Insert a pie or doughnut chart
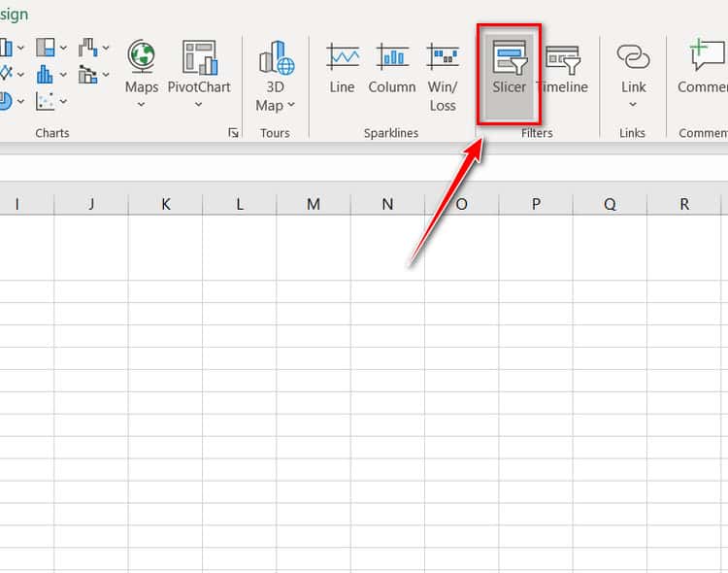The height and width of the screenshot is (573, 728). 5,101
